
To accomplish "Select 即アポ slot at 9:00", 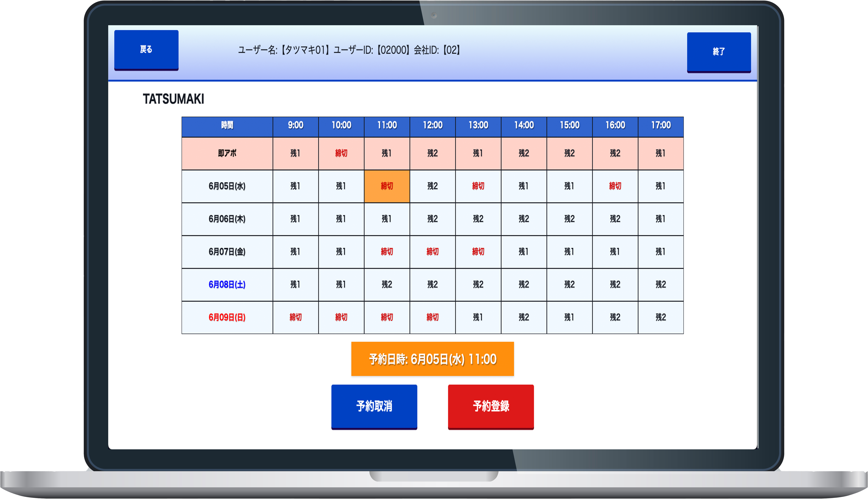I will point(295,153).
